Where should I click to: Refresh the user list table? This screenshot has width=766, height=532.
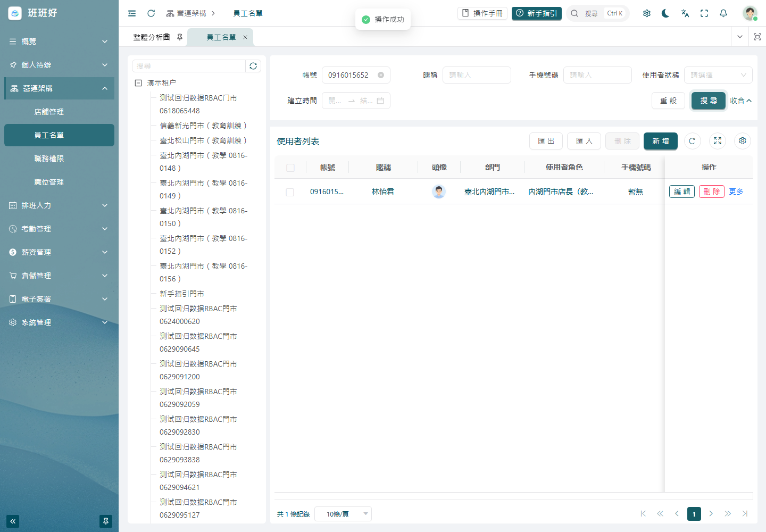(x=692, y=141)
